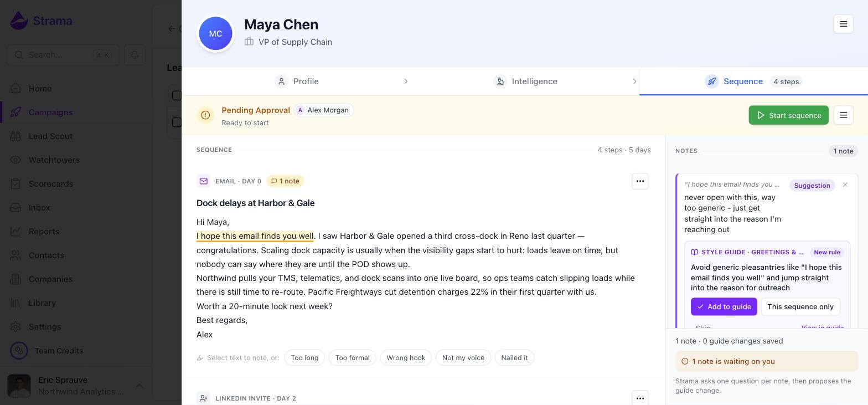The height and width of the screenshot is (405, 868).
Task: Toggle the 'Nailed it' feedback chip
Action: (x=514, y=358)
